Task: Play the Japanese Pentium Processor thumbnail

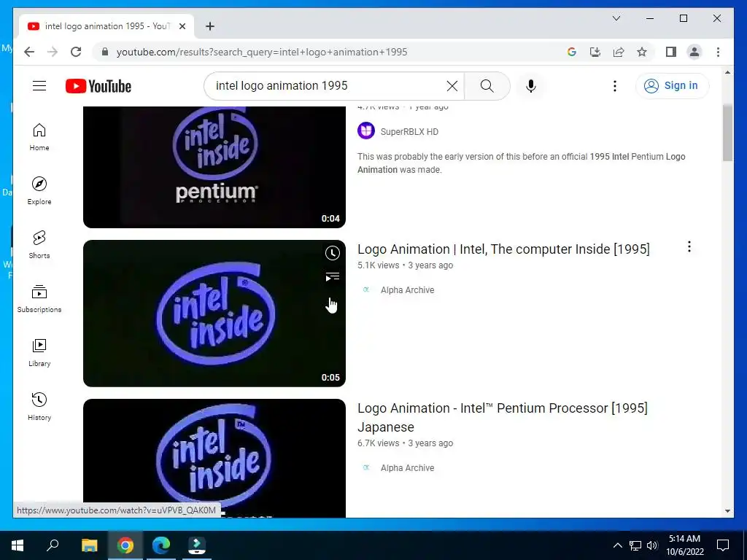Action: [x=214, y=458]
